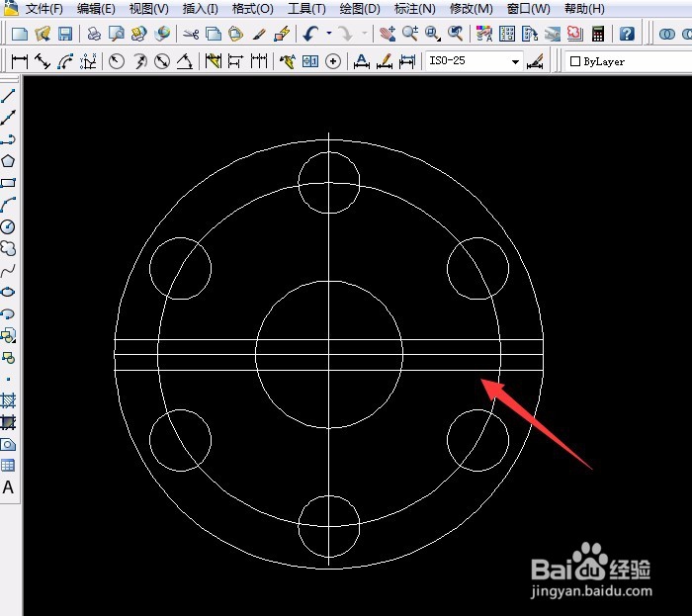
Task: Select Diameter dimension tool
Action: click(162, 61)
